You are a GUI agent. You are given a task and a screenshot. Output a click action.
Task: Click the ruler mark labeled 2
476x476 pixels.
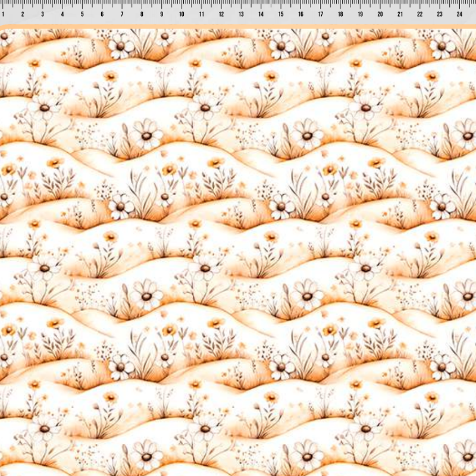23,14
